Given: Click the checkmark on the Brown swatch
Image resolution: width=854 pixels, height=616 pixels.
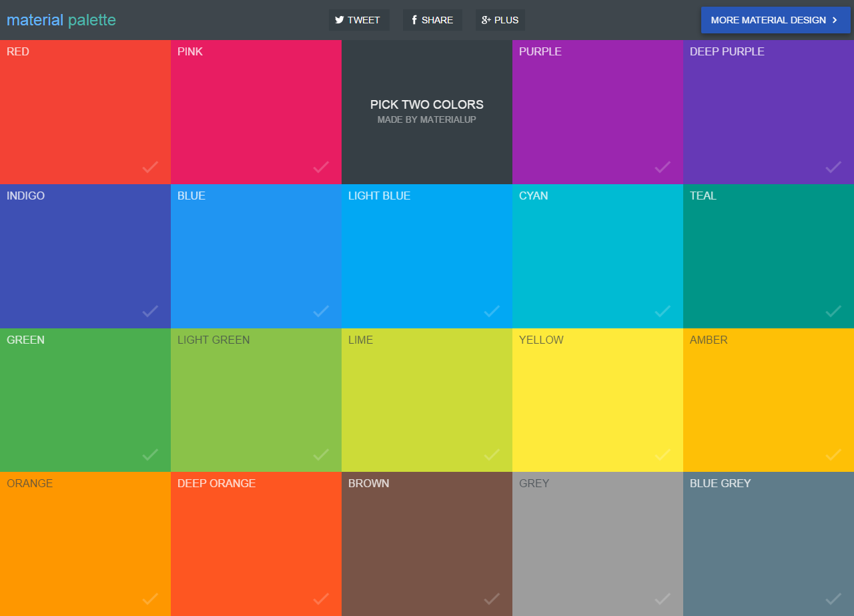Looking at the screenshot, I should 492,599.
